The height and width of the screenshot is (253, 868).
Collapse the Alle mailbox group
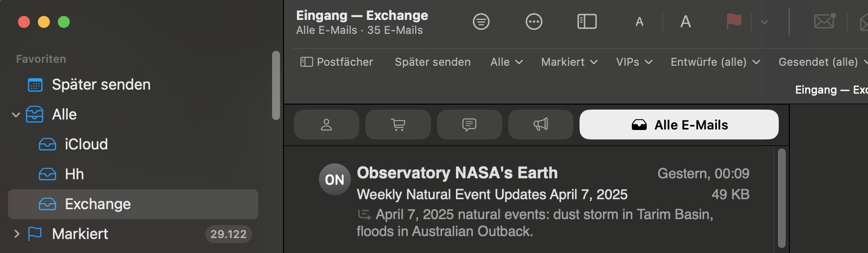click(x=16, y=115)
